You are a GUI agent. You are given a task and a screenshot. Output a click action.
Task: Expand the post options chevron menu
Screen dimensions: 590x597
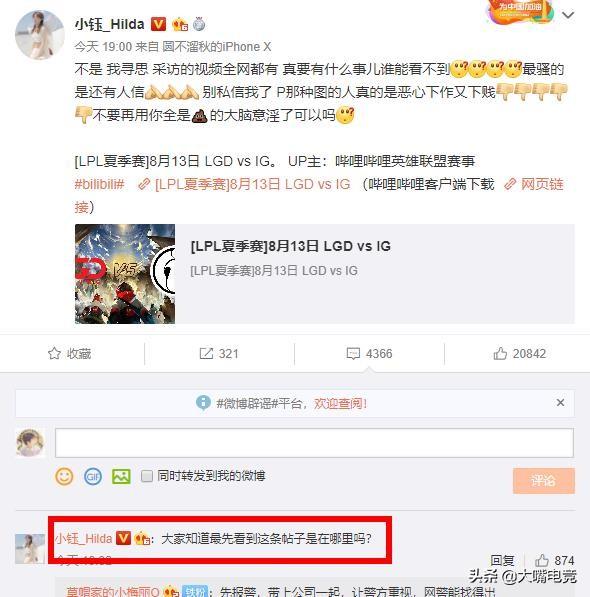tap(568, 15)
